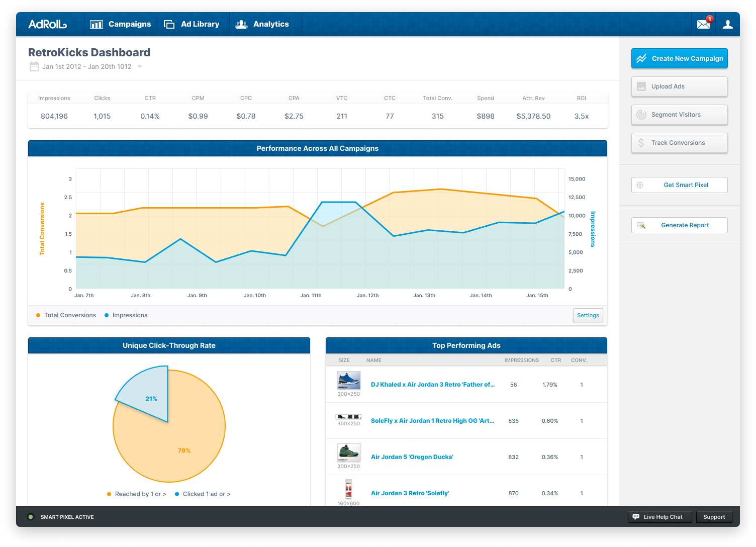Click the Generate Report spreadsheet icon
This screenshot has height=547, width=756.
[641, 225]
